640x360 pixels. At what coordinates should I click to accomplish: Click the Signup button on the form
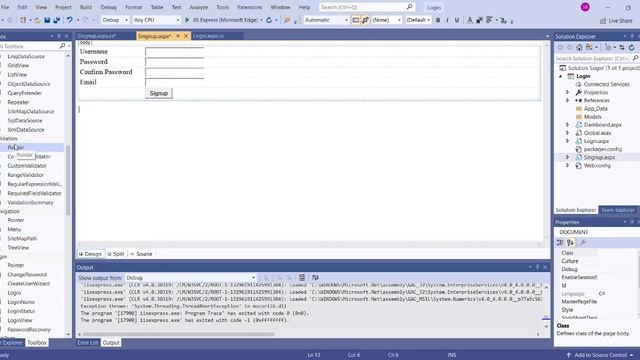click(159, 93)
